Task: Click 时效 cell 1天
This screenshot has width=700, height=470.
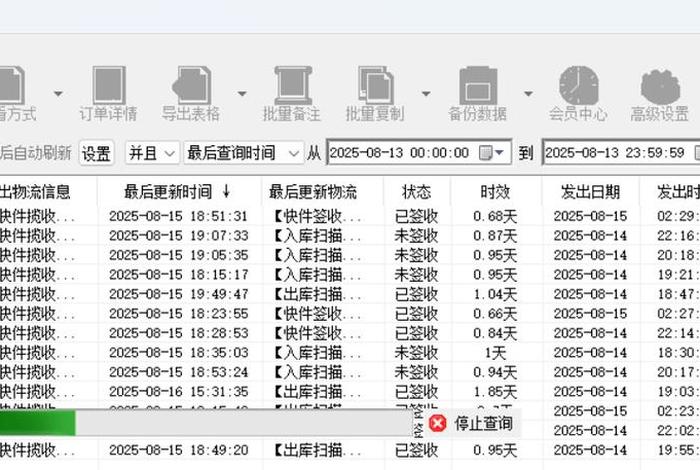Action: tap(496, 353)
